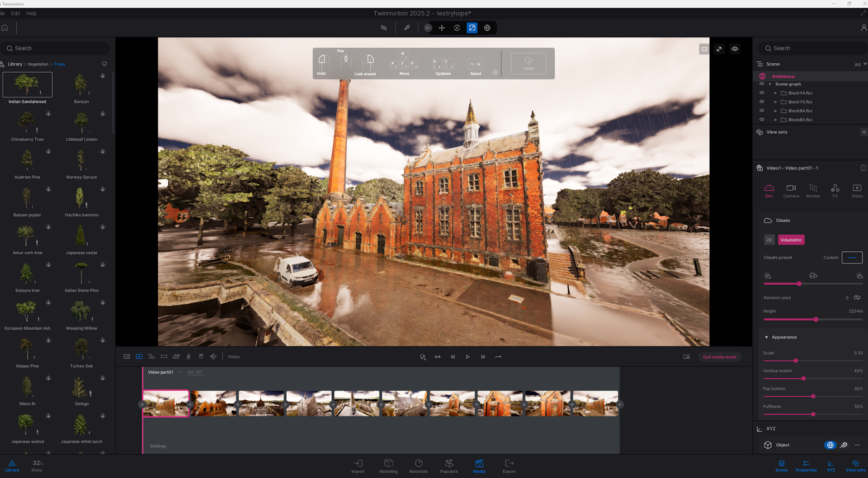Open the Help menu
This screenshot has height=478, width=868.
31,14
